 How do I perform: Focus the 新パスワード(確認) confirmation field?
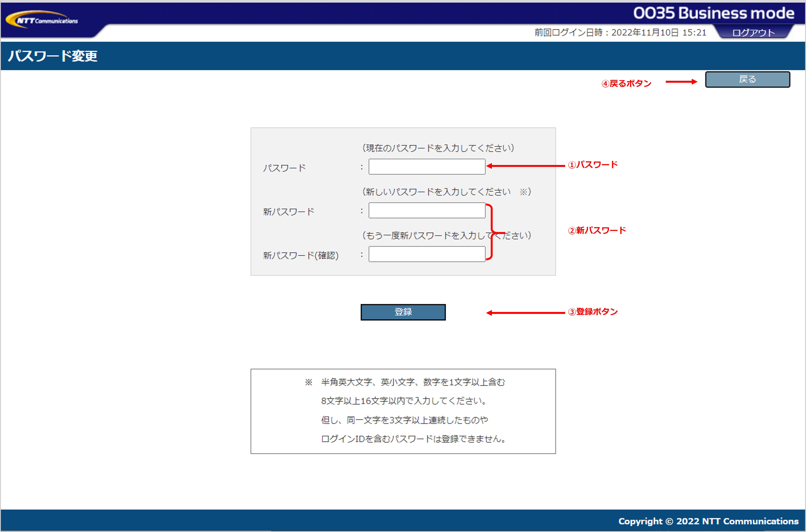(x=427, y=254)
